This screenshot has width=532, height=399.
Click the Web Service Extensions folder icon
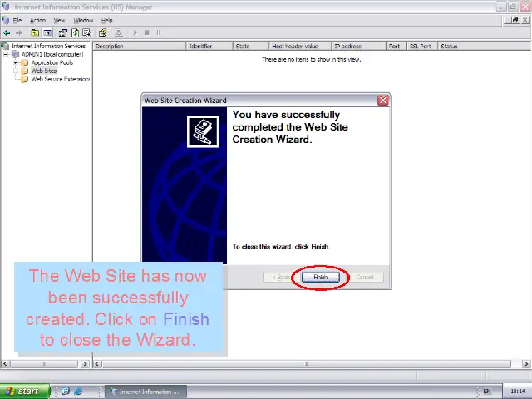(x=24, y=80)
